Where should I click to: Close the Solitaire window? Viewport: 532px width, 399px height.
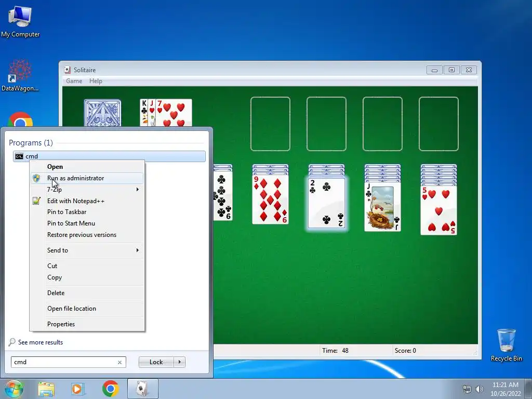pyautogui.click(x=469, y=70)
